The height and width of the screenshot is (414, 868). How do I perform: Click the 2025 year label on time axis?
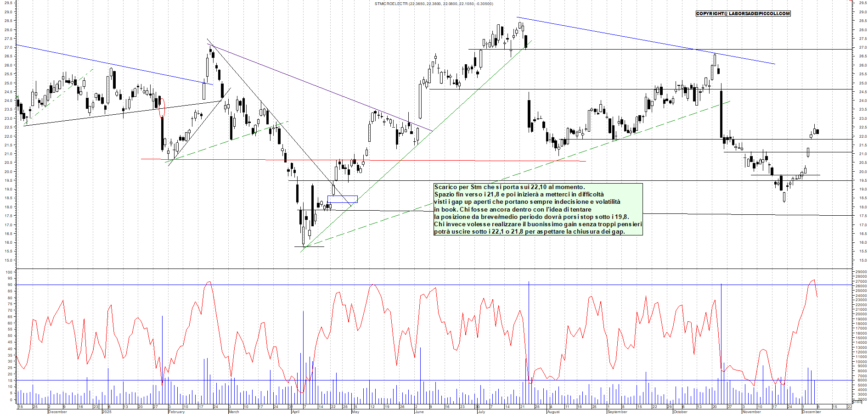[x=107, y=412]
